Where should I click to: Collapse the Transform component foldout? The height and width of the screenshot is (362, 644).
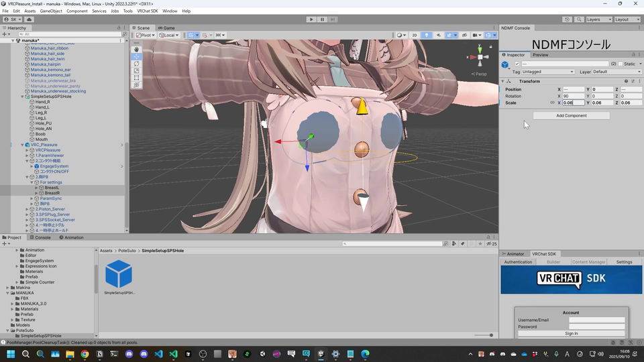(x=502, y=81)
